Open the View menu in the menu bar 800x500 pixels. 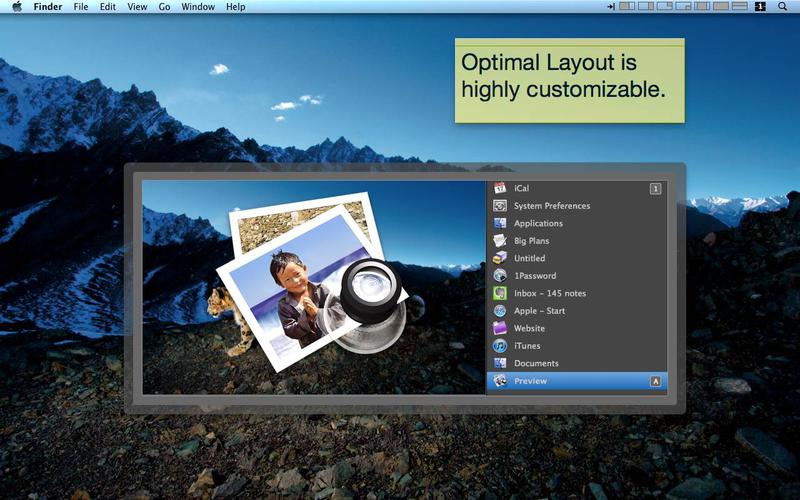pyautogui.click(x=137, y=7)
